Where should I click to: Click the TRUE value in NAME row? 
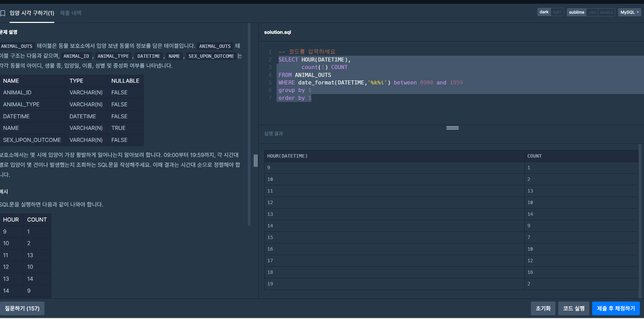118,128
